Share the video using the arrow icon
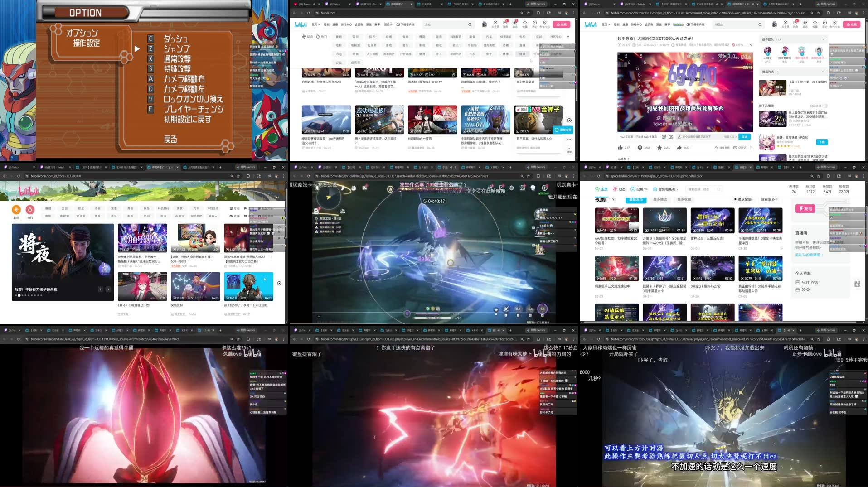 coord(679,148)
